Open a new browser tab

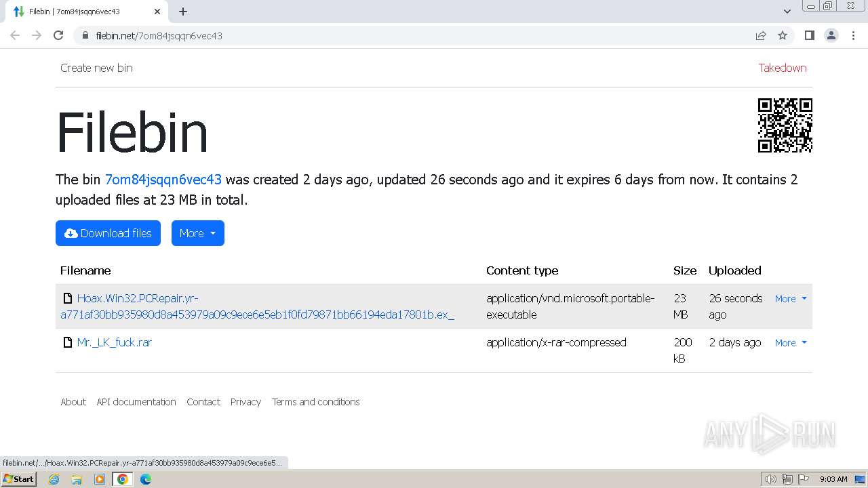(x=183, y=12)
